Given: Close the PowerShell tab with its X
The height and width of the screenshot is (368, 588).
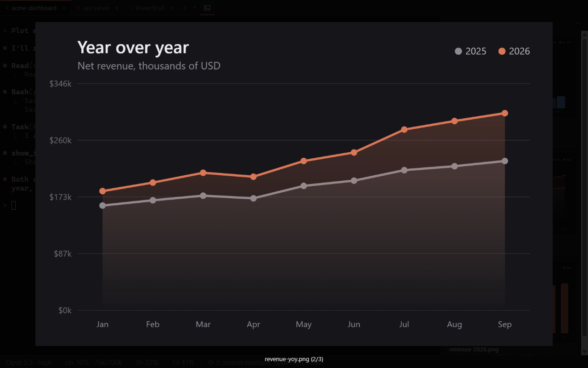Looking at the screenshot, I should pyautogui.click(x=172, y=8).
